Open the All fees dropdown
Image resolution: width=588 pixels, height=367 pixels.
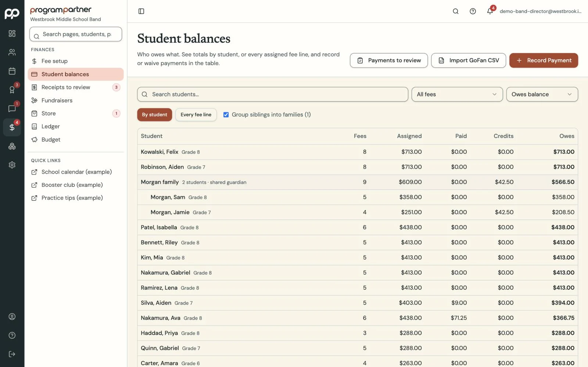point(457,94)
